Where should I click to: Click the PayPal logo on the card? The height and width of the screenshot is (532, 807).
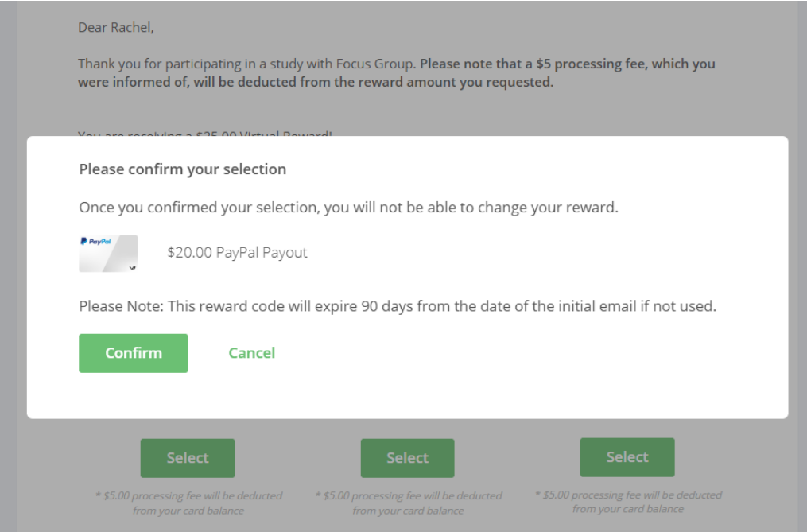tap(95, 241)
